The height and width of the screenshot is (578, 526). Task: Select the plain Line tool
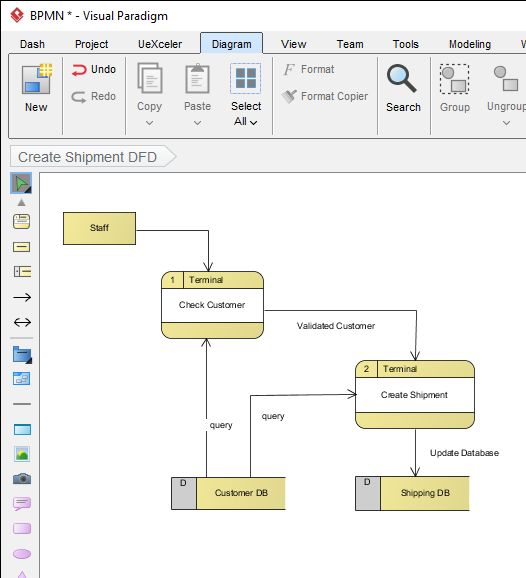(x=22, y=404)
